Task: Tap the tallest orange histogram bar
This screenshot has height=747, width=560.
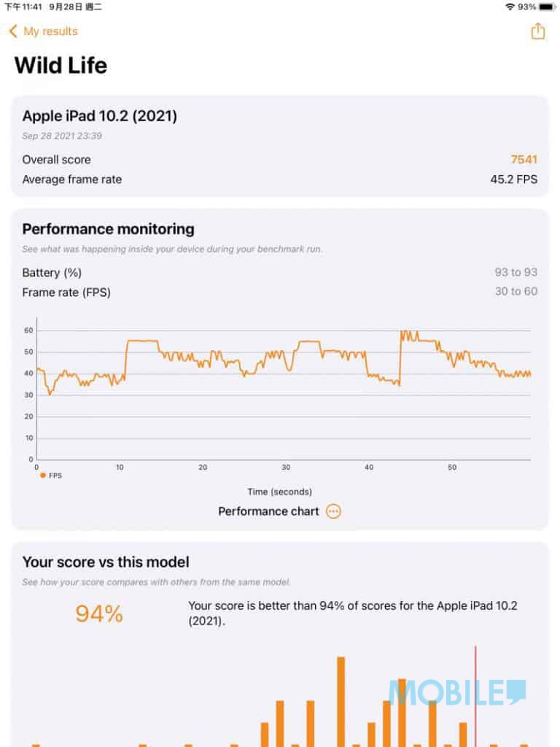Action: 341,702
